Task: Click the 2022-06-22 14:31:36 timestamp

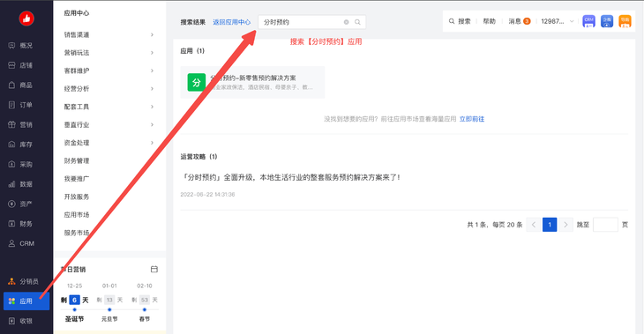Action: coord(208,195)
